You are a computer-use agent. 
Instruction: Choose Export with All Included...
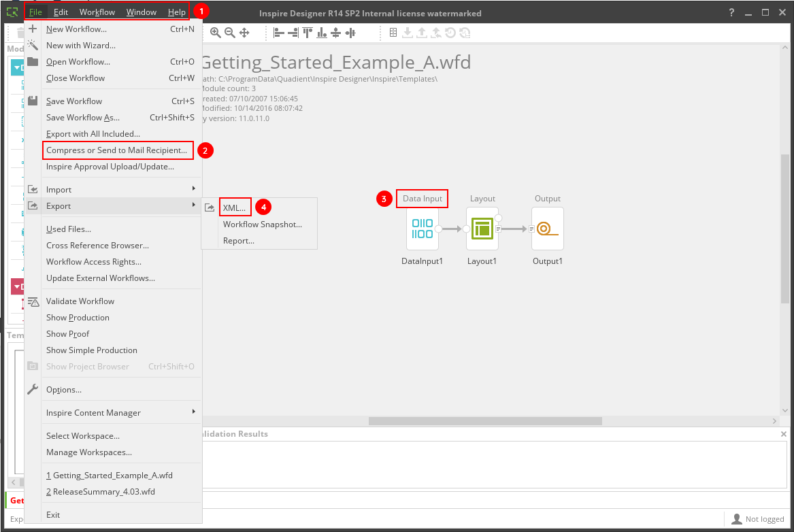point(114,133)
